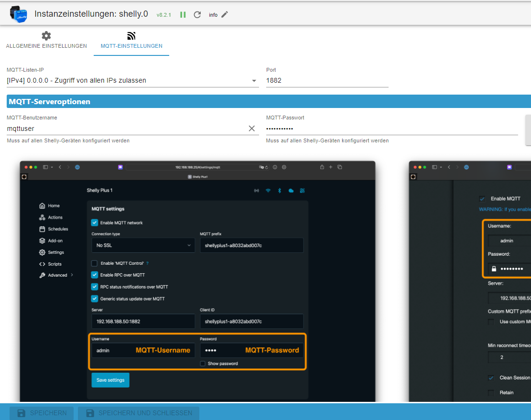Click tab overview icon in left screenshot
This screenshot has width=531, height=420.
pos(340,167)
